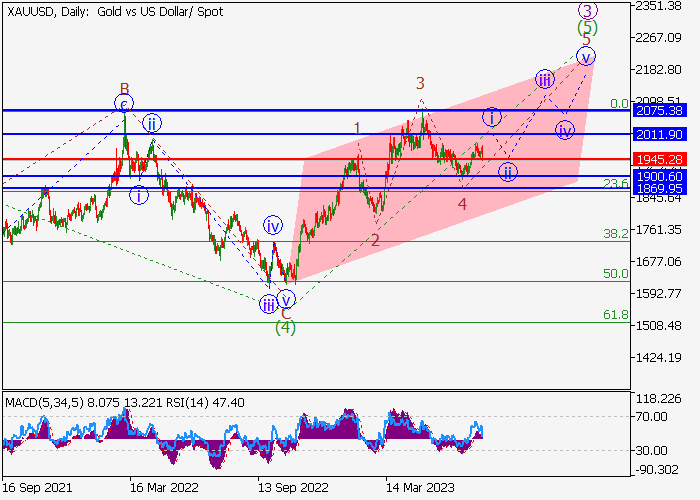Click the 14 Mar 2023 date label
Viewport: 700px width, 500px height.
coord(420,488)
